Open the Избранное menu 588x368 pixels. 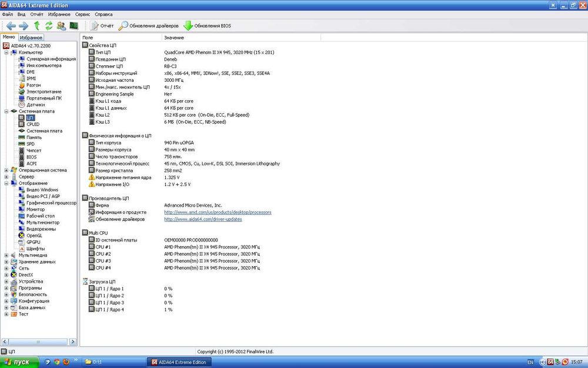pyautogui.click(x=59, y=14)
